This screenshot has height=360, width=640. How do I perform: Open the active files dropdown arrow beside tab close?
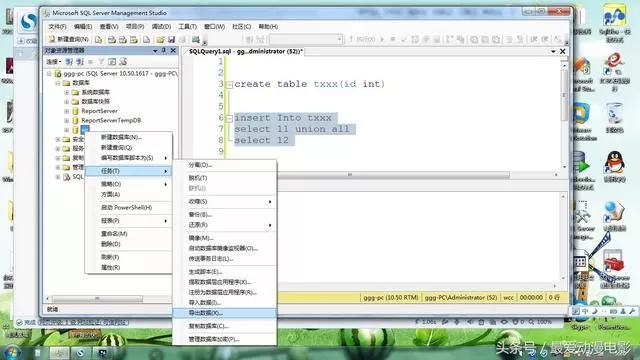coord(553,51)
